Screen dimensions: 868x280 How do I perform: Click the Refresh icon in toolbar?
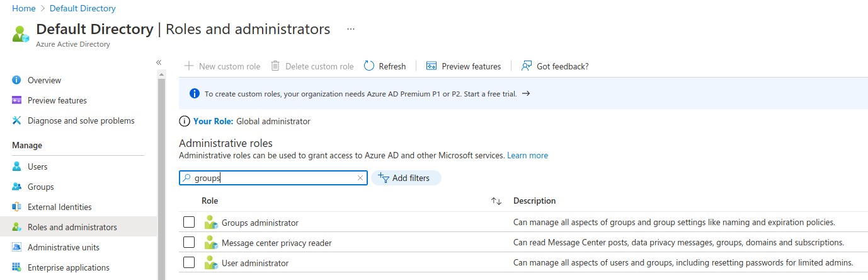coord(369,66)
